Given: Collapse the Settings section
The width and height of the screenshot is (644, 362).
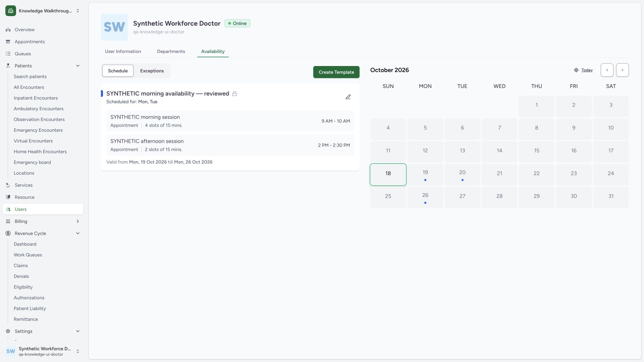Looking at the screenshot, I should pos(78,331).
